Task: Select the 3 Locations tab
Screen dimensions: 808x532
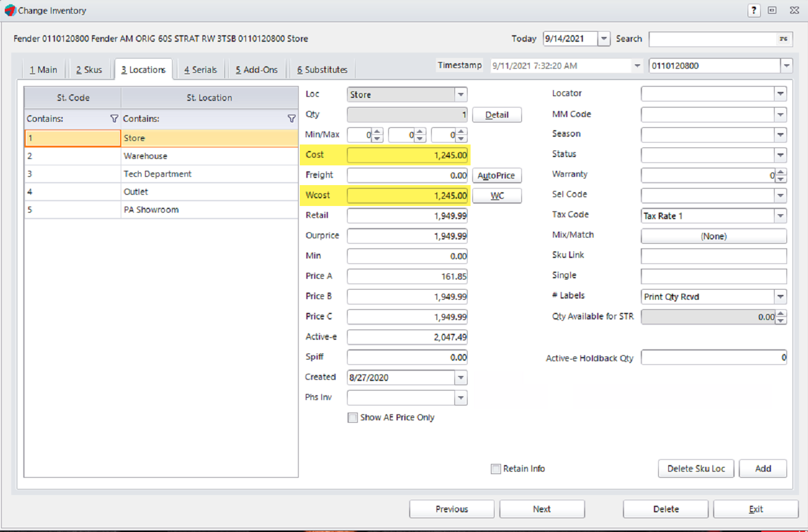Action: point(143,69)
